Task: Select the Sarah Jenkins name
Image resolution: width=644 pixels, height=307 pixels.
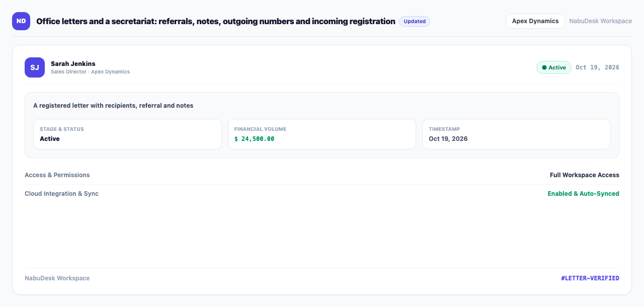Action: coord(73,63)
